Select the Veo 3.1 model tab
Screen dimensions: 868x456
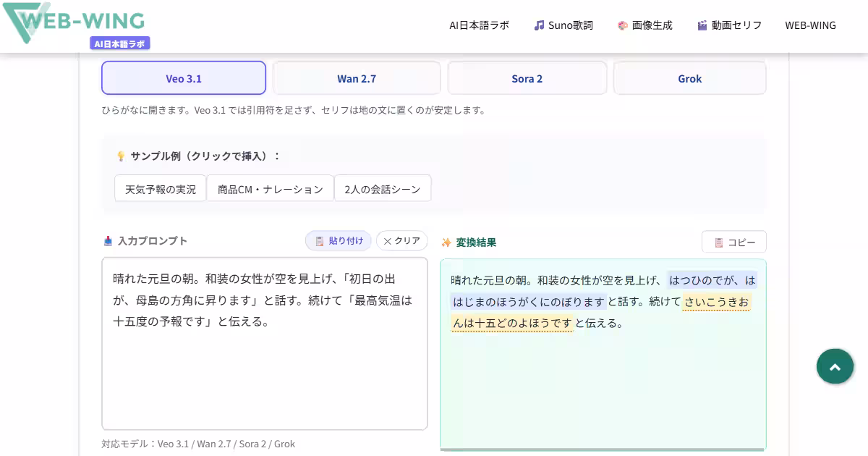pos(184,78)
